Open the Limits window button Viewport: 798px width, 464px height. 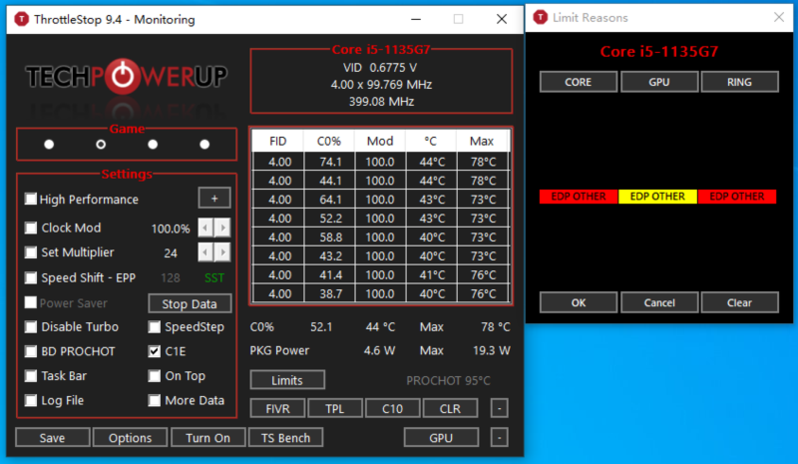coord(287,380)
